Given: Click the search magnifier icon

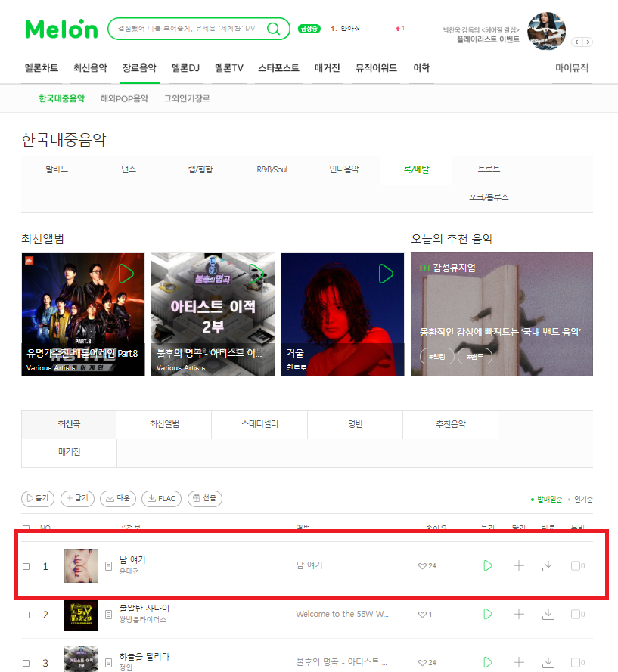Looking at the screenshot, I should [273, 29].
